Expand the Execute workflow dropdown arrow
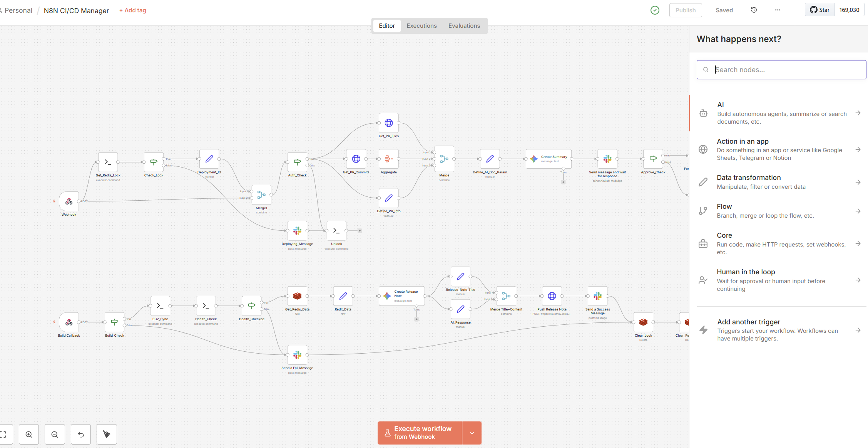 [x=472, y=433]
